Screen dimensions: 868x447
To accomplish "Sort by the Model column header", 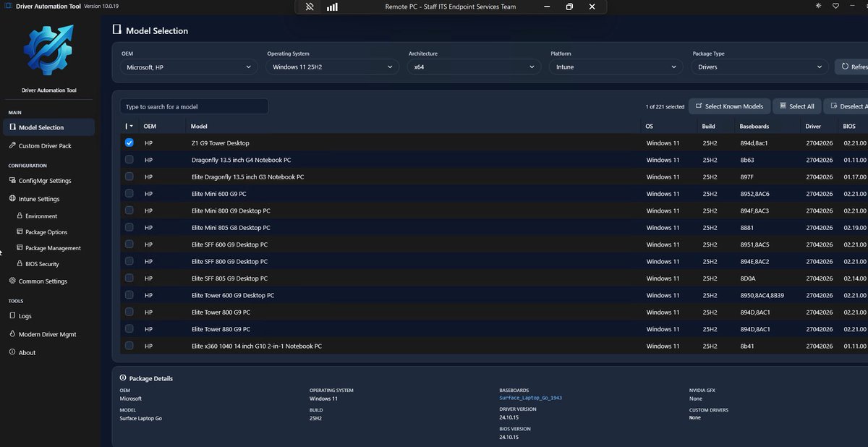I will 199,127.
